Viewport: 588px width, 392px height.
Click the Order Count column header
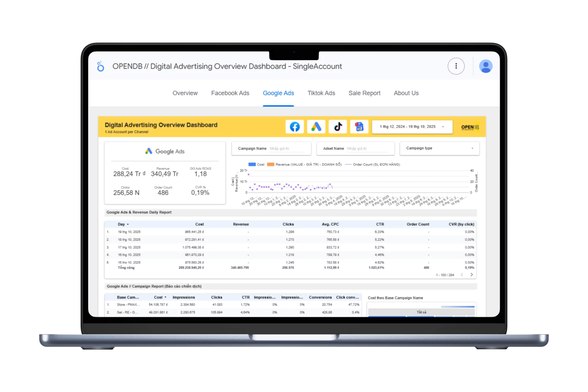pos(418,224)
